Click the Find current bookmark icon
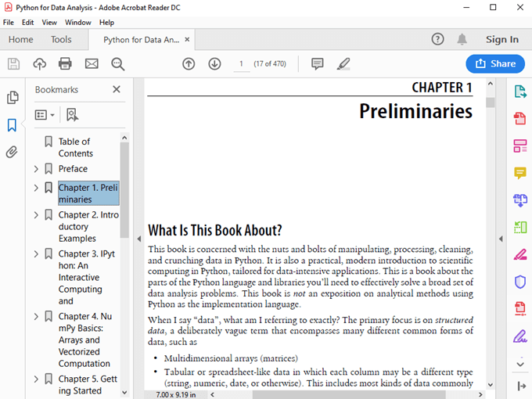Image resolution: width=532 pixels, height=399 pixels. pyautogui.click(x=72, y=115)
